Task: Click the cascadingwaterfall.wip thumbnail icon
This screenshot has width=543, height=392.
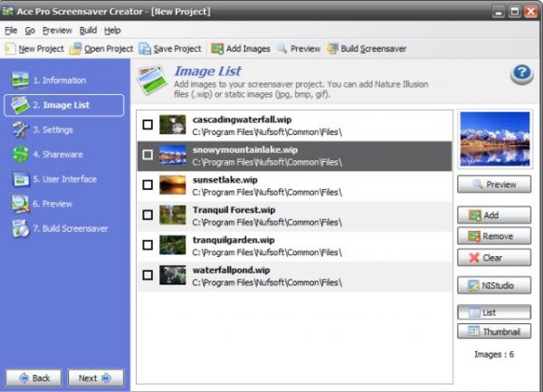Action: click(173, 125)
